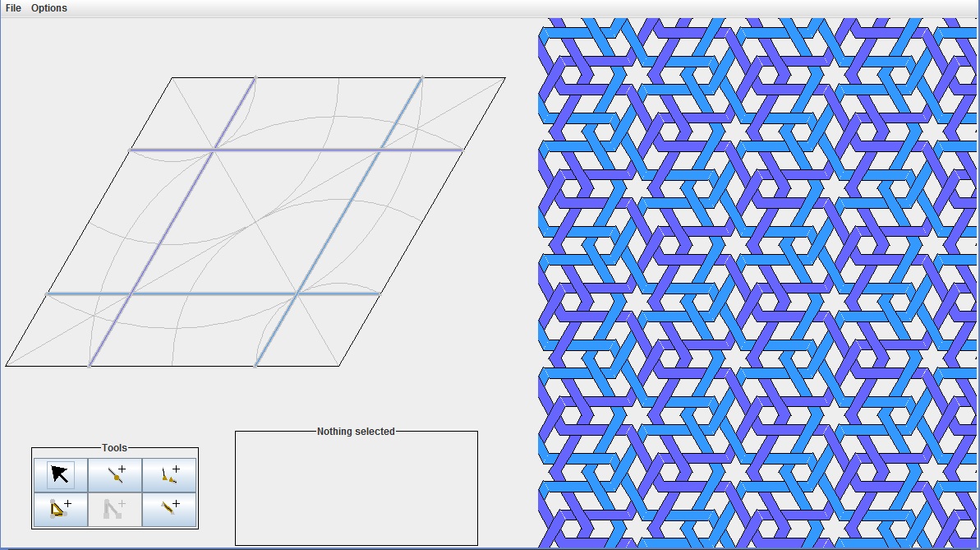Click the 'Nothing selected' panel title
Screen dimensions: 980x550
(x=356, y=431)
